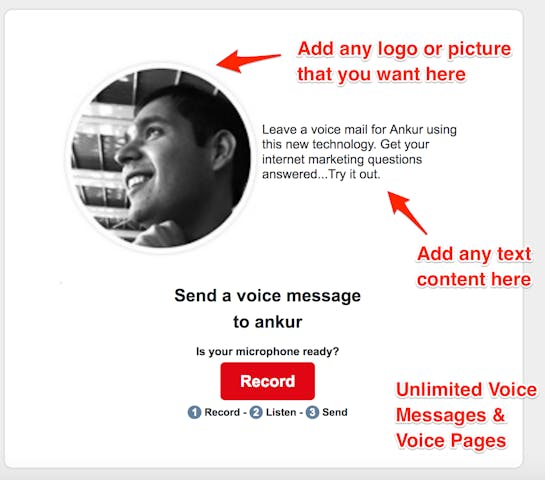Screen dimensions: 545x480
Task: Click the red arrow pointing to description text
Action: [x=407, y=212]
